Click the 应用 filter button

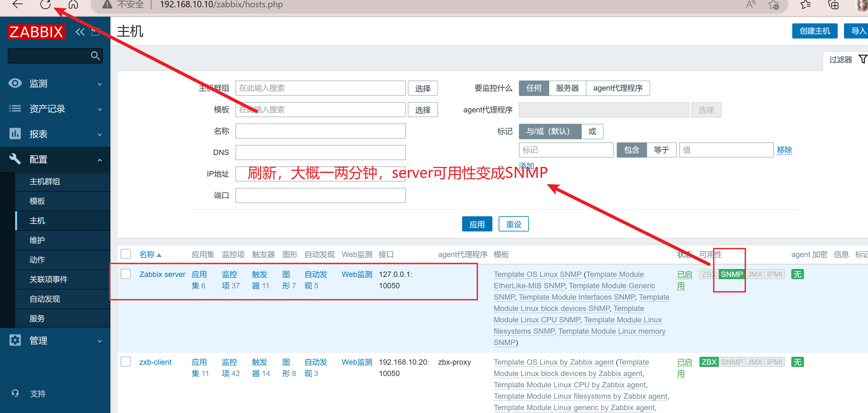(x=477, y=224)
